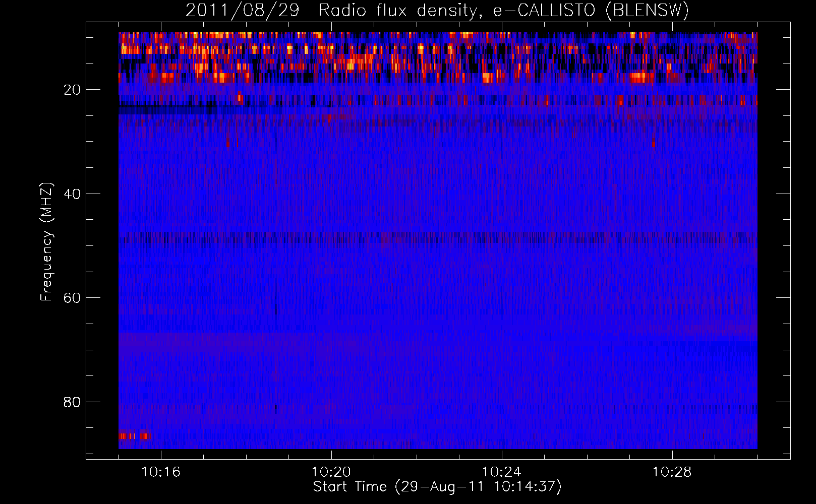Click the 40 MHz frequency tick label

(x=72, y=194)
